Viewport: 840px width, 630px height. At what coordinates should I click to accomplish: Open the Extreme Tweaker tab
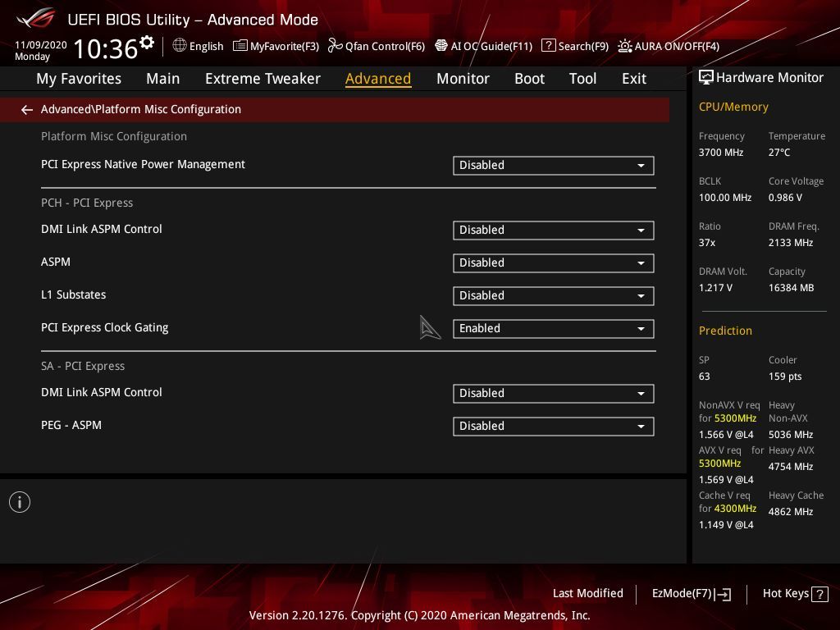(x=262, y=79)
